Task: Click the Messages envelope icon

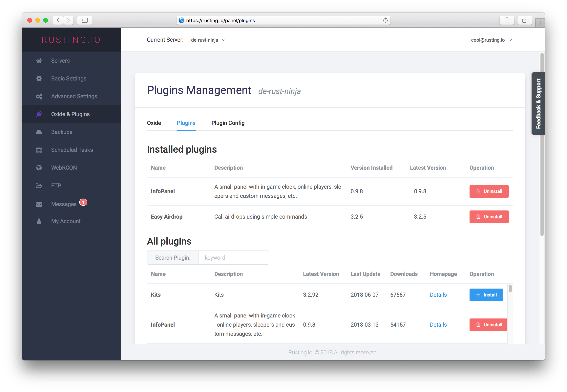Action: click(39, 204)
